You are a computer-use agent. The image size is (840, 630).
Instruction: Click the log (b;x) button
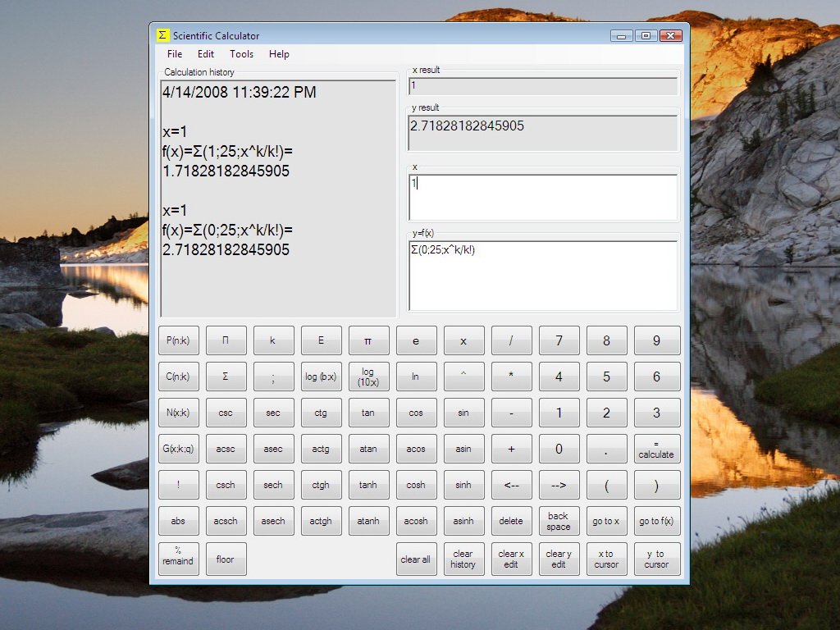coord(321,377)
